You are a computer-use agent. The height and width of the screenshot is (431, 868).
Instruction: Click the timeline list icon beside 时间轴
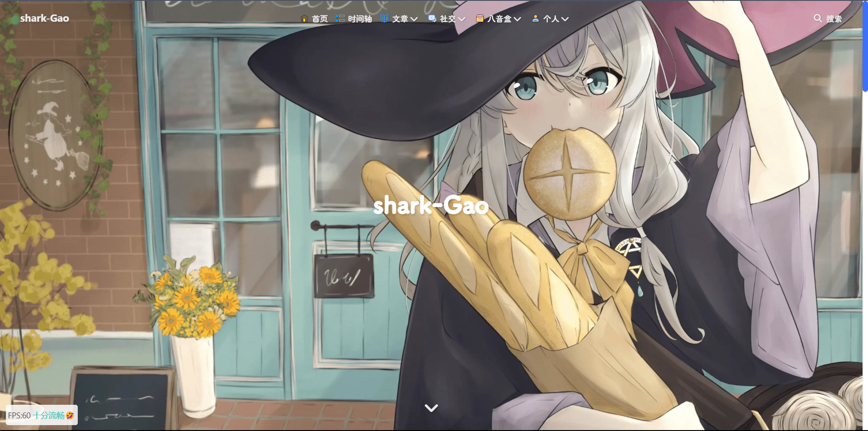pos(340,19)
